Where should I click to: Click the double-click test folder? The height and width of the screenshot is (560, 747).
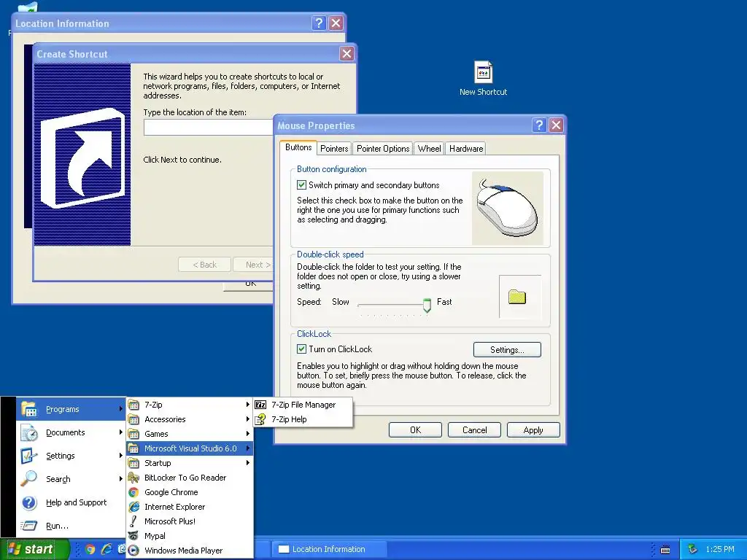(x=517, y=297)
